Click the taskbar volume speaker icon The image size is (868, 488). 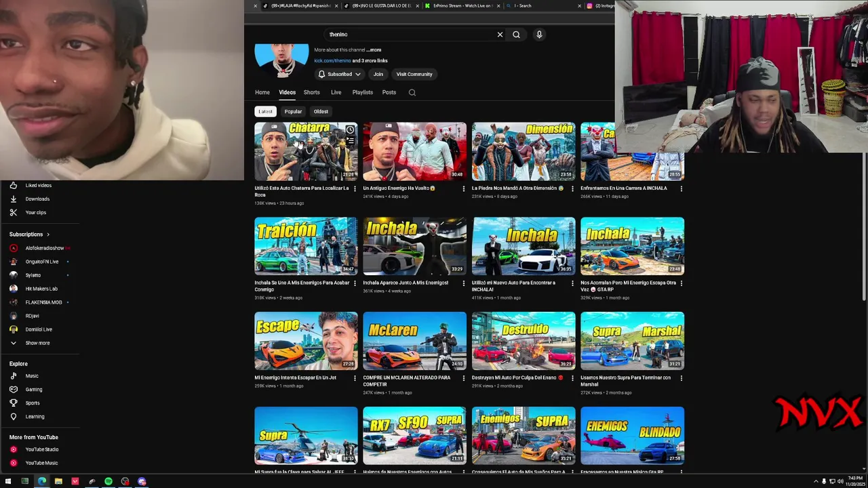840,481
